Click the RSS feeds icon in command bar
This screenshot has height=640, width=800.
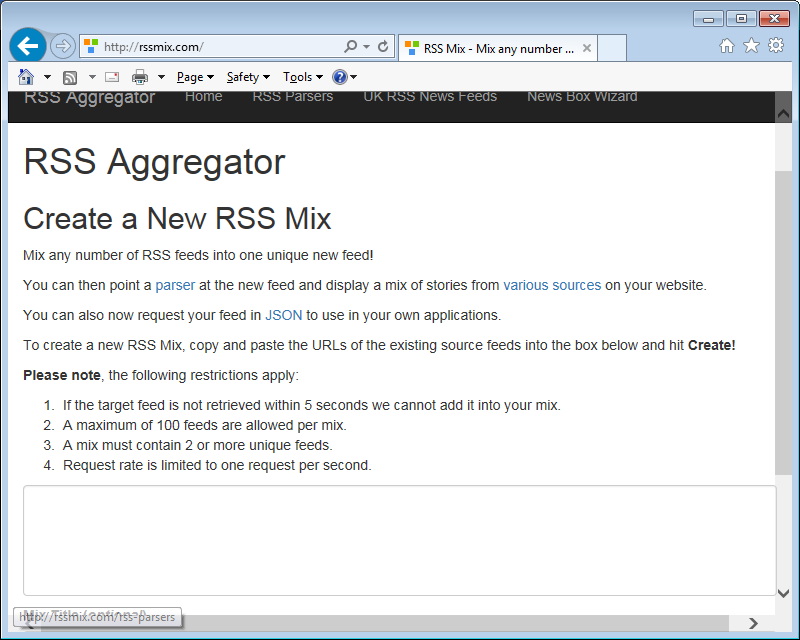click(x=70, y=77)
